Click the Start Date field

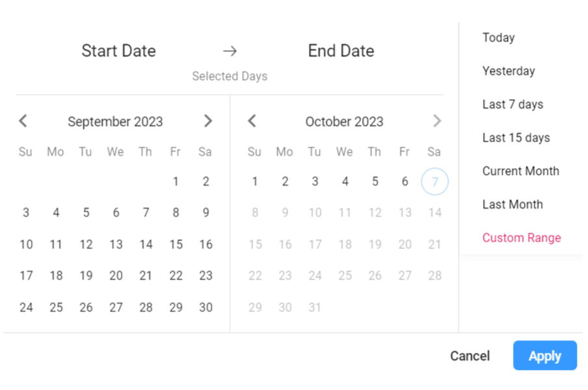[118, 51]
